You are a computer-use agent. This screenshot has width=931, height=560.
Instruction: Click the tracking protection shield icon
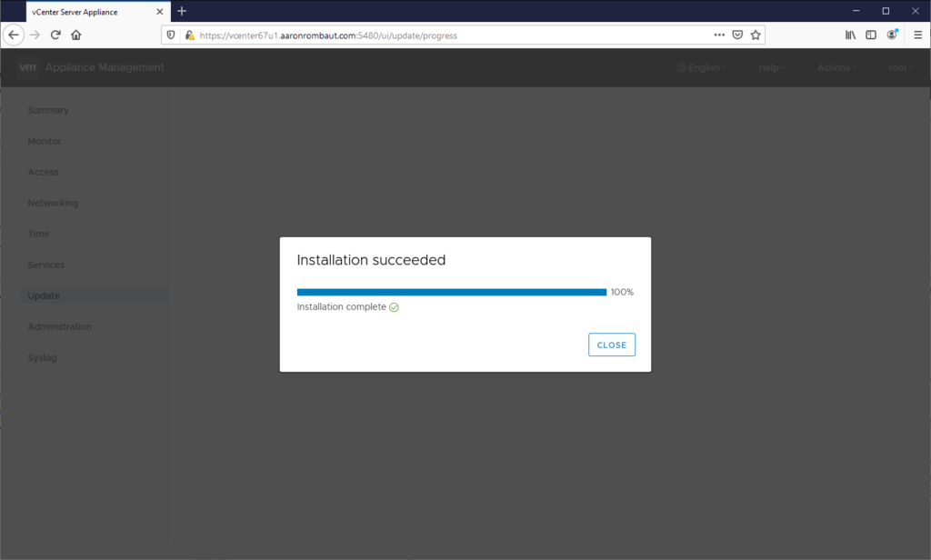coord(171,35)
